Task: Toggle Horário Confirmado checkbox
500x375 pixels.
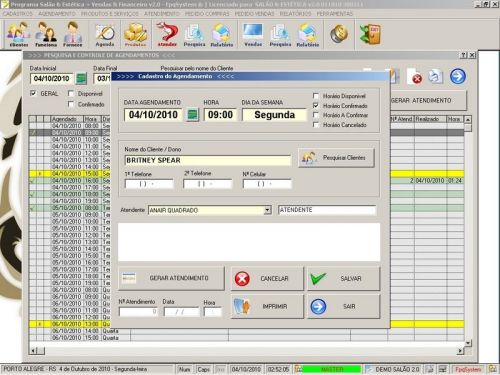Action: click(316, 105)
